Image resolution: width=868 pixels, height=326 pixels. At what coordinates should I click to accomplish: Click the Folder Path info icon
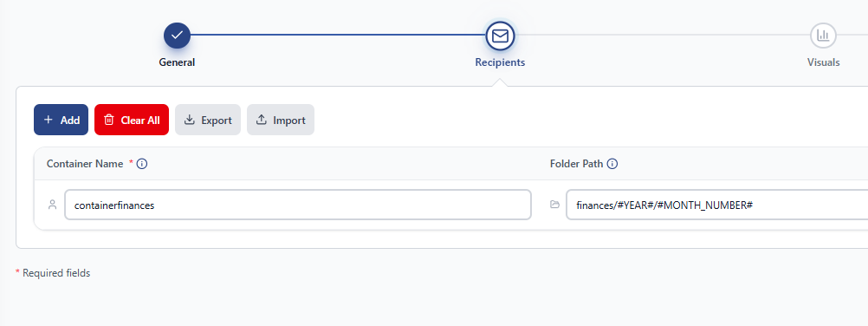pyautogui.click(x=612, y=164)
